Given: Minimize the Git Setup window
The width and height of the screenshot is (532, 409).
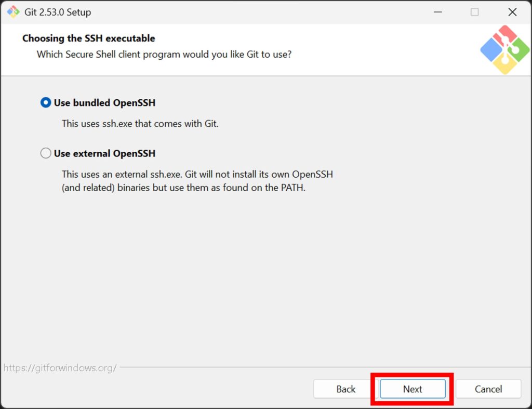Looking at the screenshot, I should 436,12.
